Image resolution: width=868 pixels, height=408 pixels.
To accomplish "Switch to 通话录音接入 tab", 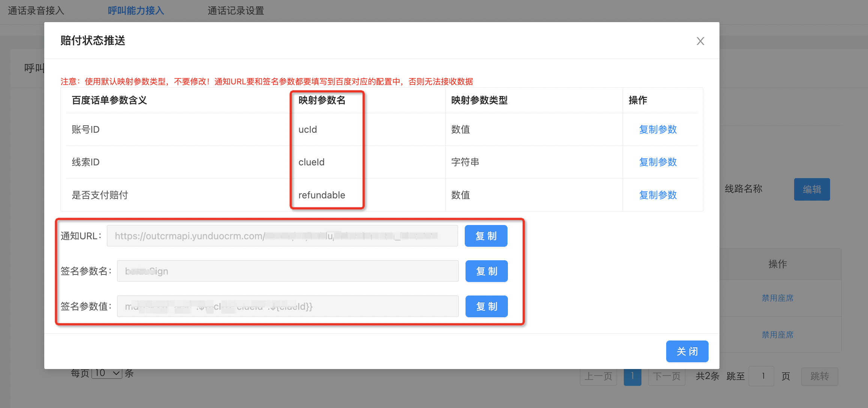I will click(x=36, y=10).
